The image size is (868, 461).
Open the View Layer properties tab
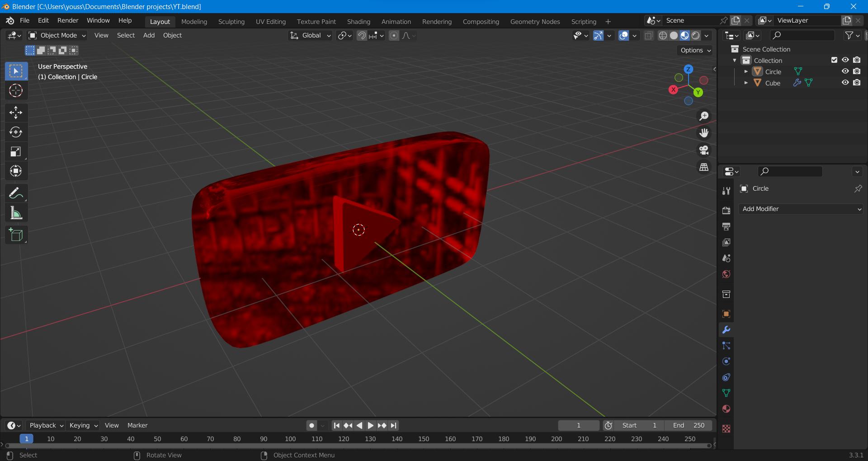point(726,243)
